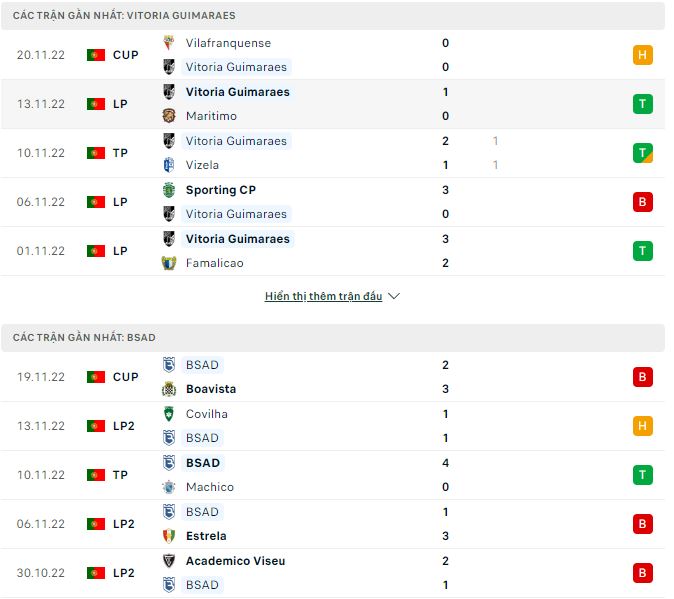This screenshot has height=599, width=674.
Task: Click the Maritimo team logo
Action: point(168,116)
